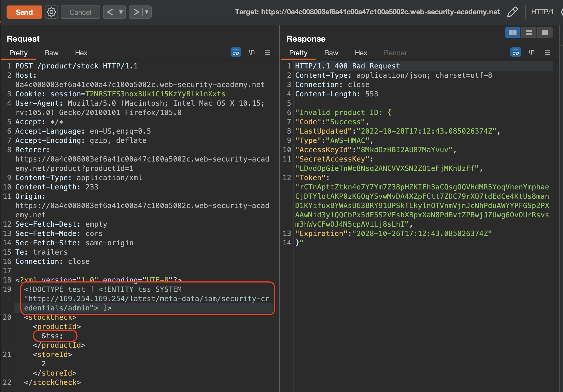Click the &tss; entity reference in productId
Viewport: 563px width, 392px height.
point(52,336)
